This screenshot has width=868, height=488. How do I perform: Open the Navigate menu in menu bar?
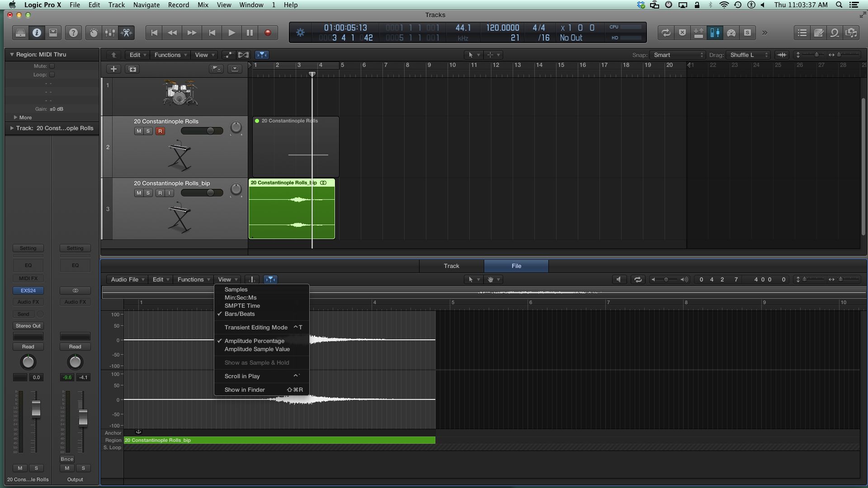146,5
